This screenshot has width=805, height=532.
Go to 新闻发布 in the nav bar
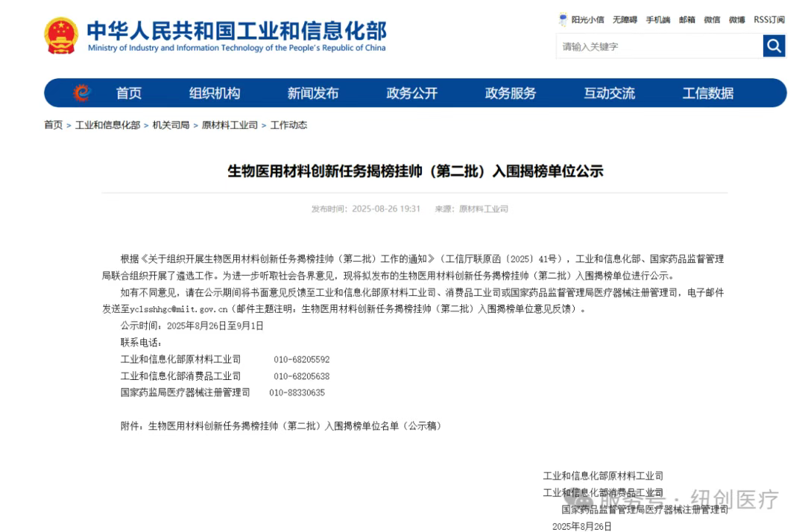pyautogui.click(x=313, y=93)
